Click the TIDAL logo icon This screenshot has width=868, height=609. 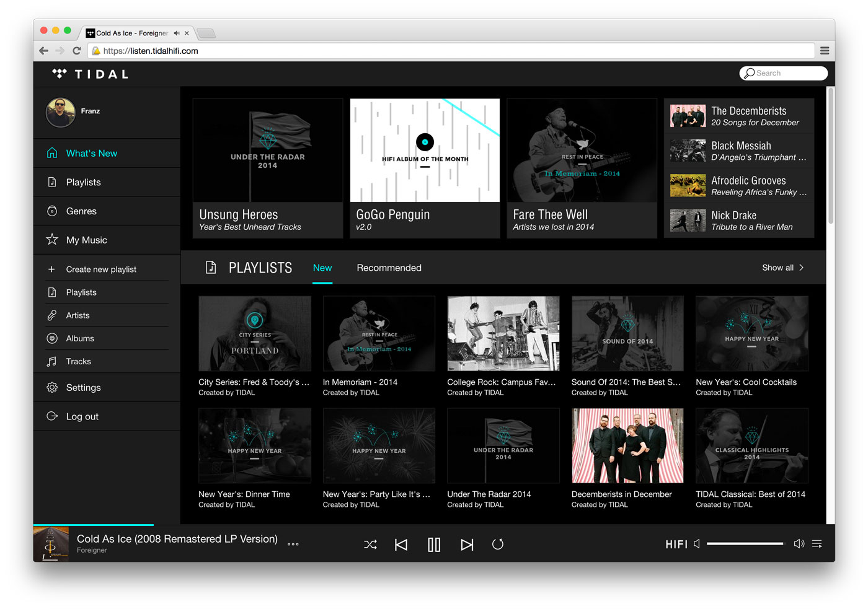[60, 74]
